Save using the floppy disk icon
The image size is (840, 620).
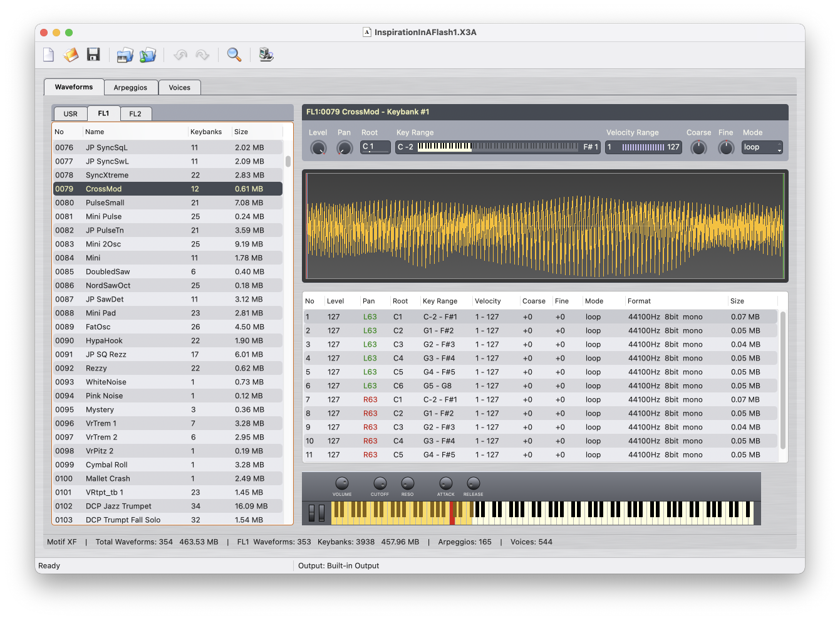[93, 55]
